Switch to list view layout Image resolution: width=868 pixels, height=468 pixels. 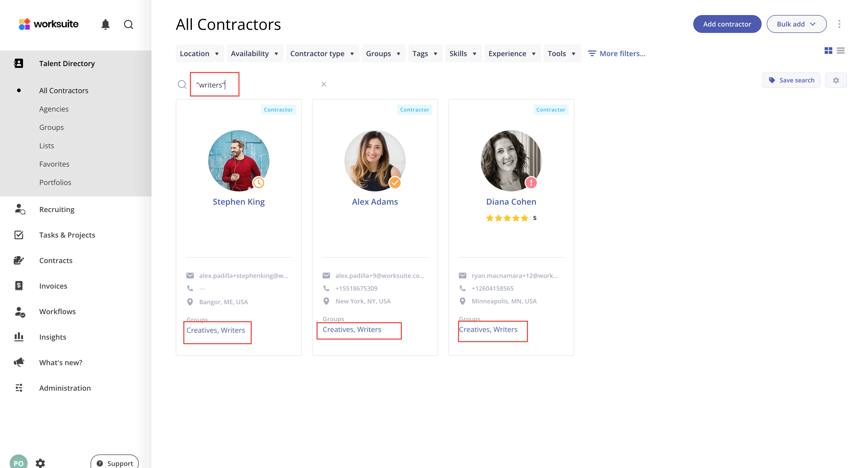click(840, 51)
